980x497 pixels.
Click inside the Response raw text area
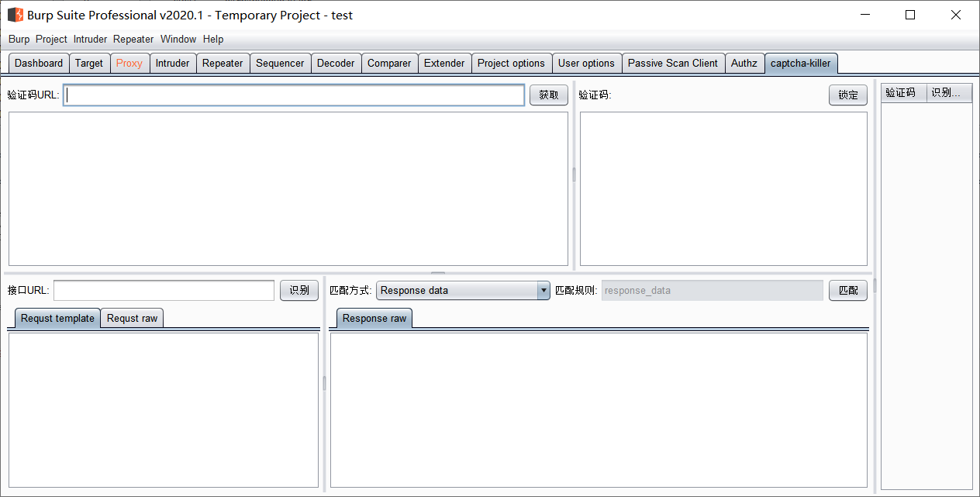(x=599, y=409)
